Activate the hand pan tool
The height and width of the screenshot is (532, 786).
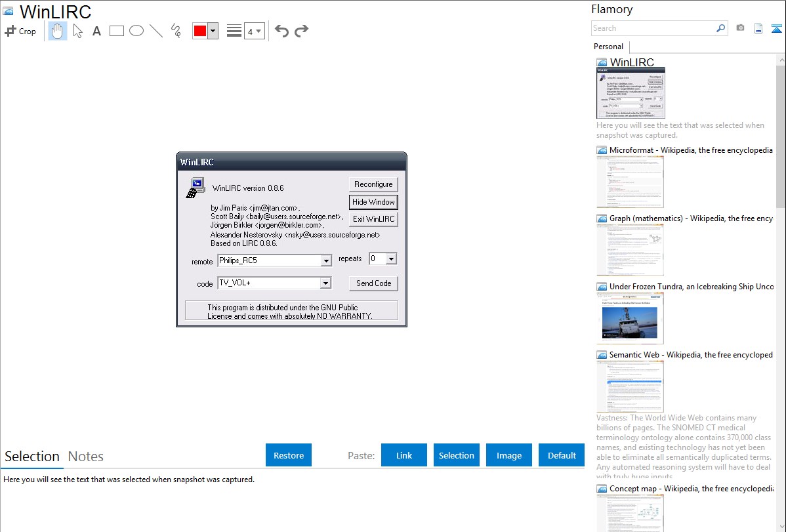point(58,31)
